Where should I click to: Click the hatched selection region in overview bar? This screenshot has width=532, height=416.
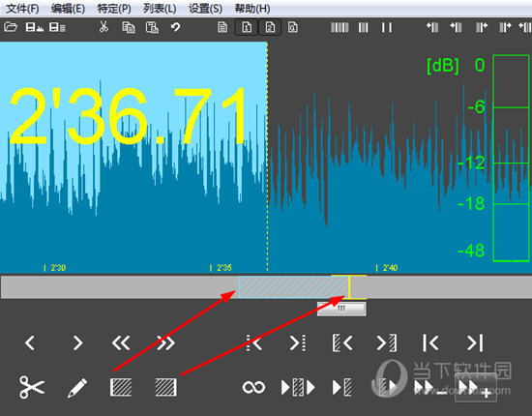294,287
